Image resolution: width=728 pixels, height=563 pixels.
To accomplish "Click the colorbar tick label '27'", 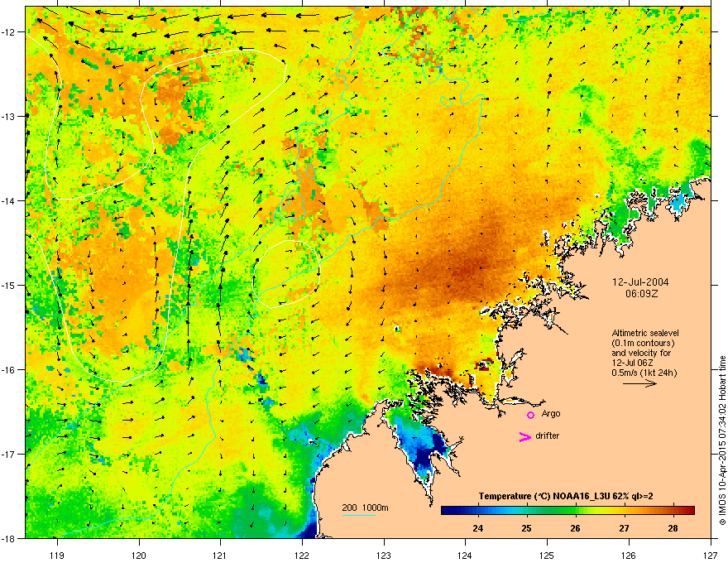I will [x=624, y=528].
